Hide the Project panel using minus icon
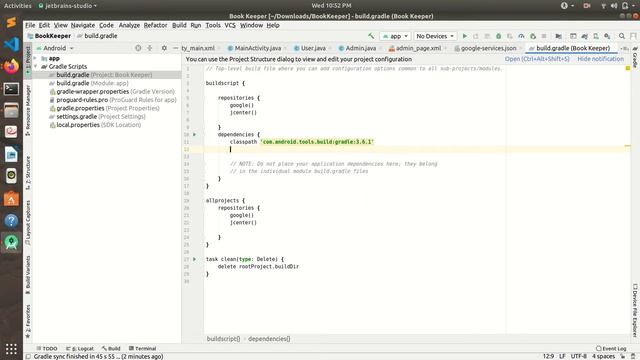Viewport: 640px width, 360px height. tap(175, 48)
